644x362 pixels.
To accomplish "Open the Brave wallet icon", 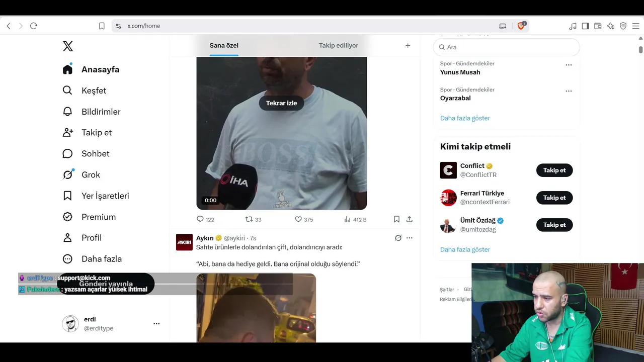I will click(x=598, y=26).
